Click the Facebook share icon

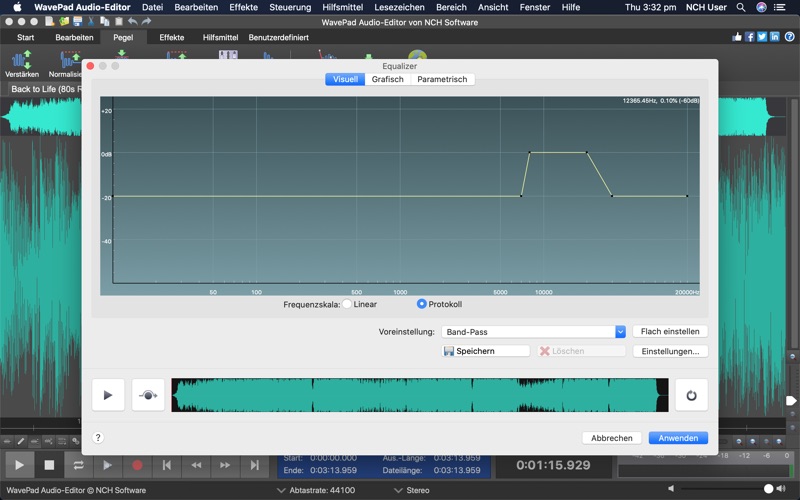(749, 37)
